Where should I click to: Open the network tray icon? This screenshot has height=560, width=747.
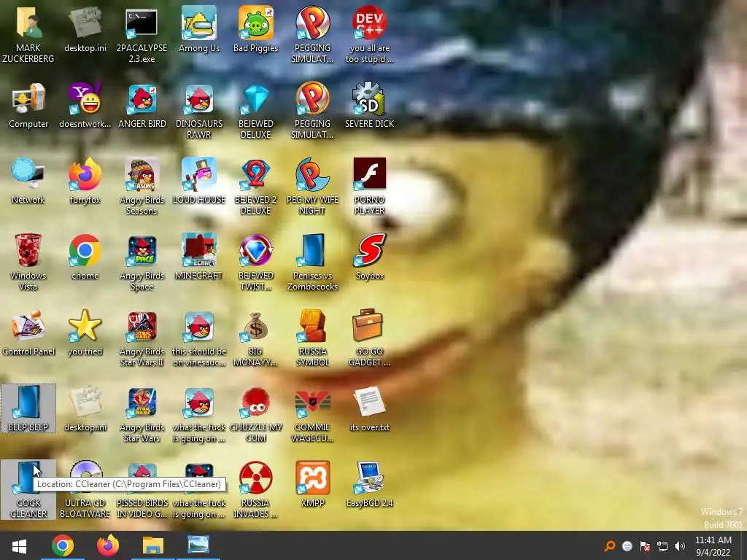tap(662, 546)
